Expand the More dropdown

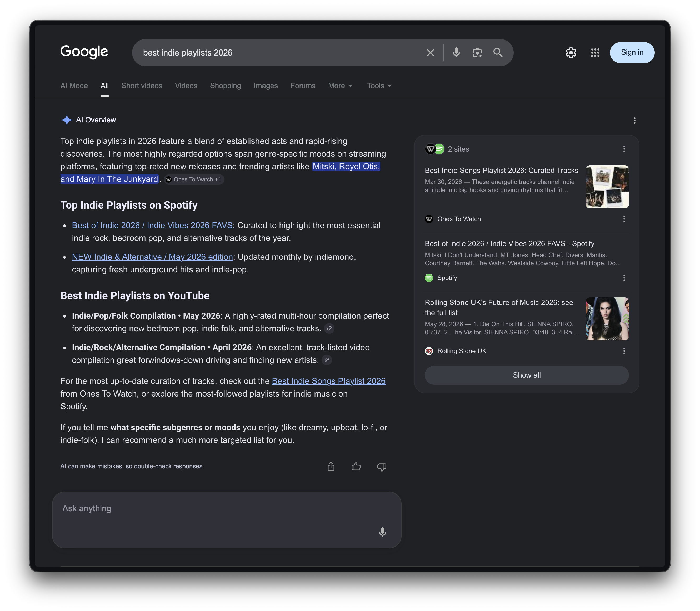tap(340, 86)
